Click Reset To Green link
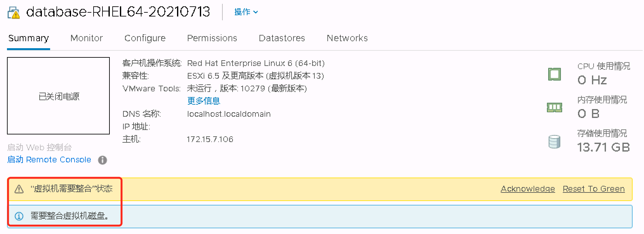The width and height of the screenshot is (644, 234). [594, 189]
